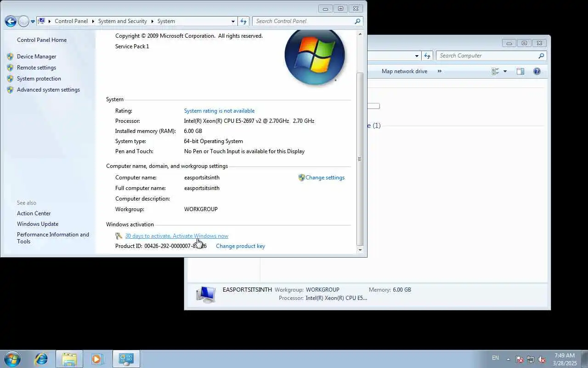Open address history dropdown in Computer window
The image size is (588, 368).
click(x=417, y=56)
